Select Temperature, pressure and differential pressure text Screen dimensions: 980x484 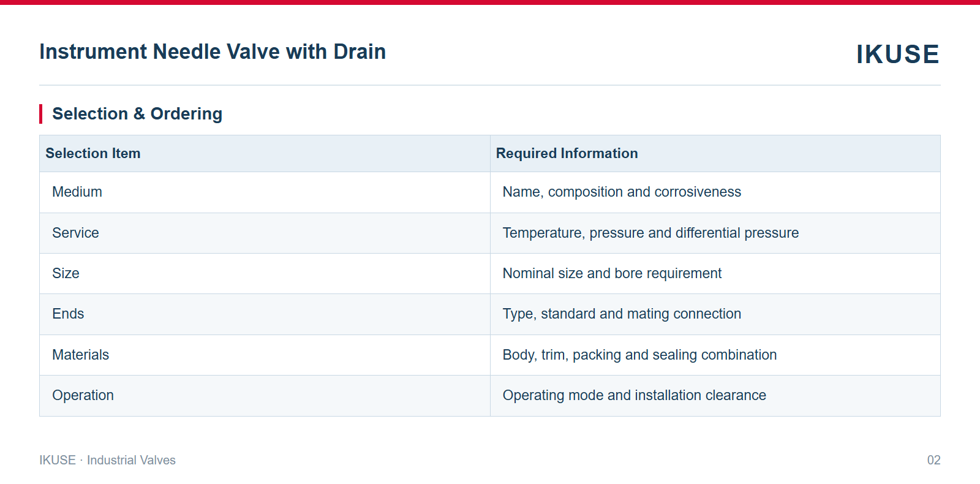click(x=650, y=233)
